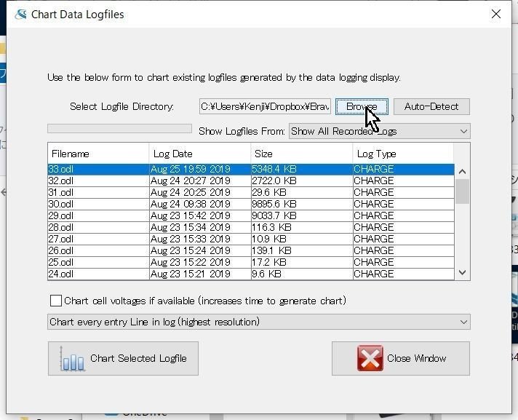
Task: Click the Browse button
Action: click(x=362, y=106)
